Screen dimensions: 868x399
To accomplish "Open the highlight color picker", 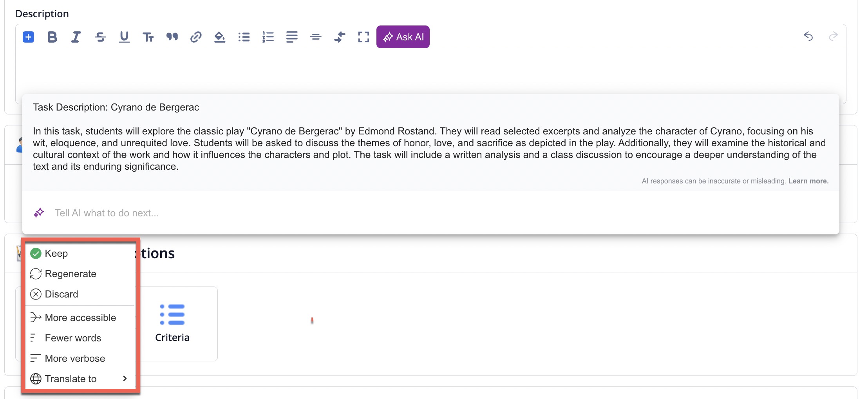I will click(x=220, y=37).
